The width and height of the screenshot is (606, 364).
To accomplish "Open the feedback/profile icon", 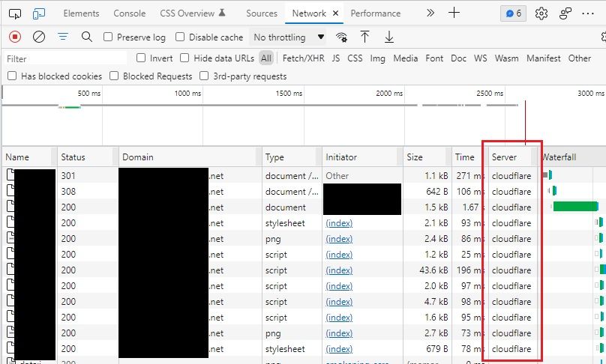I will (565, 13).
